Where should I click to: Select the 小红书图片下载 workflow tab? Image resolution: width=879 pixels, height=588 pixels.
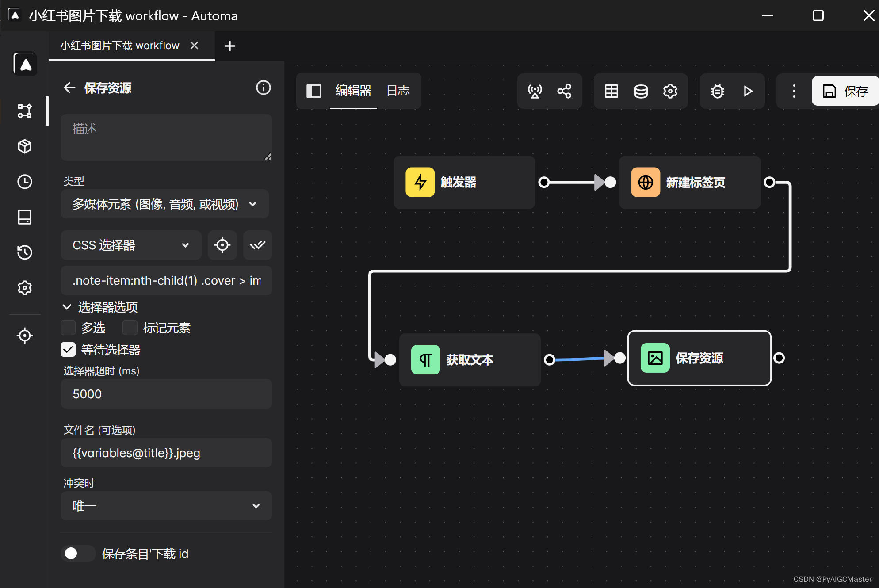pyautogui.click(x=120, y=46)
